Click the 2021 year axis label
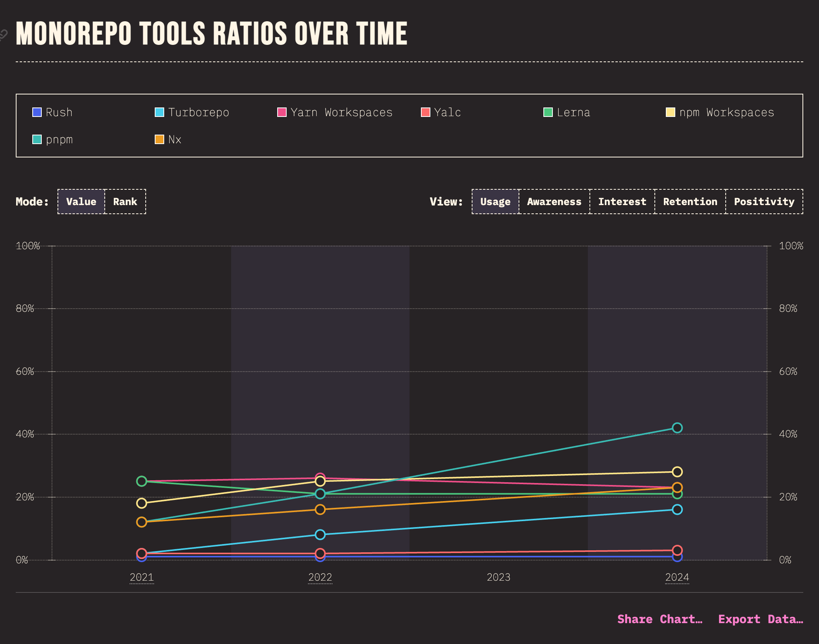 coord(142,577)
